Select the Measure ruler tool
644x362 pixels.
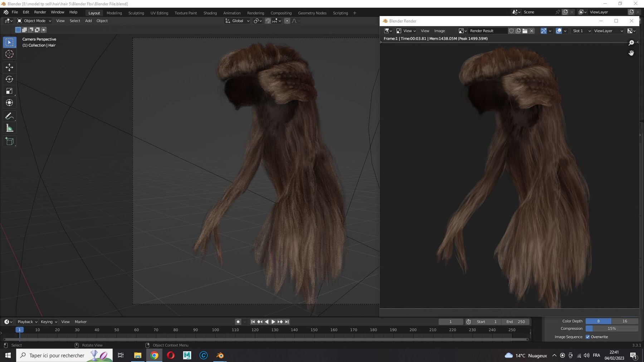coord(10,128)
